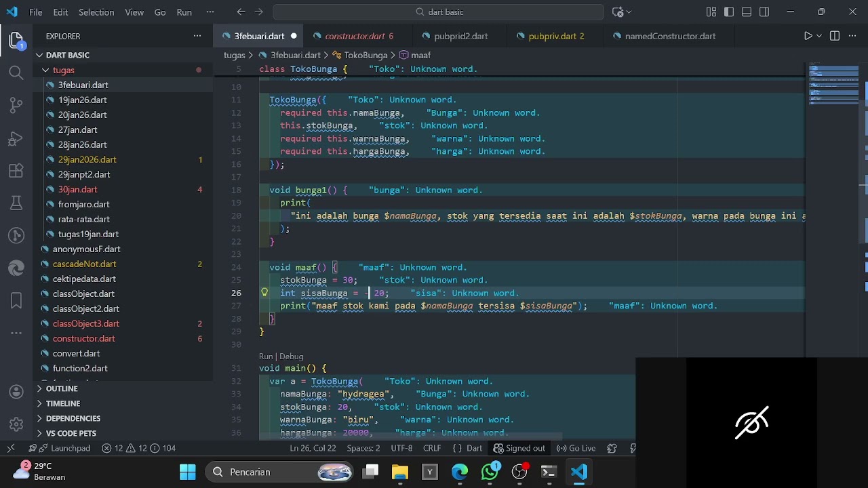Open the Bookmarks activity bar view
Viewport: 868px width, 488px height.
pyautogui.click(x=16, y=300)
